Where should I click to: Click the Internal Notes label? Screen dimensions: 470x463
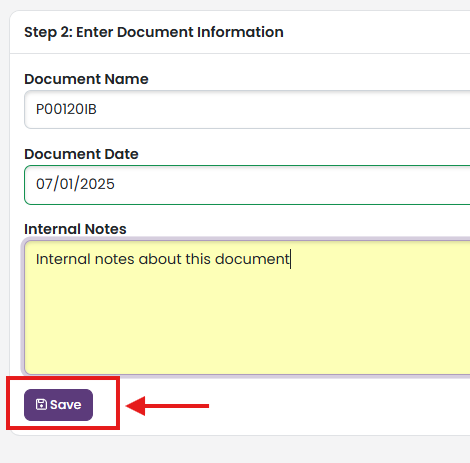(x=75, y=229)
